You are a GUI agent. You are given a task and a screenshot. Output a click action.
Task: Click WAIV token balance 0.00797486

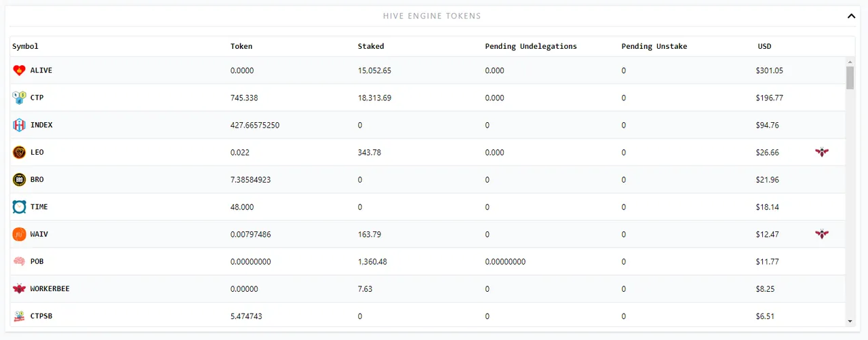pyautogui.click(x=251, y=234)
